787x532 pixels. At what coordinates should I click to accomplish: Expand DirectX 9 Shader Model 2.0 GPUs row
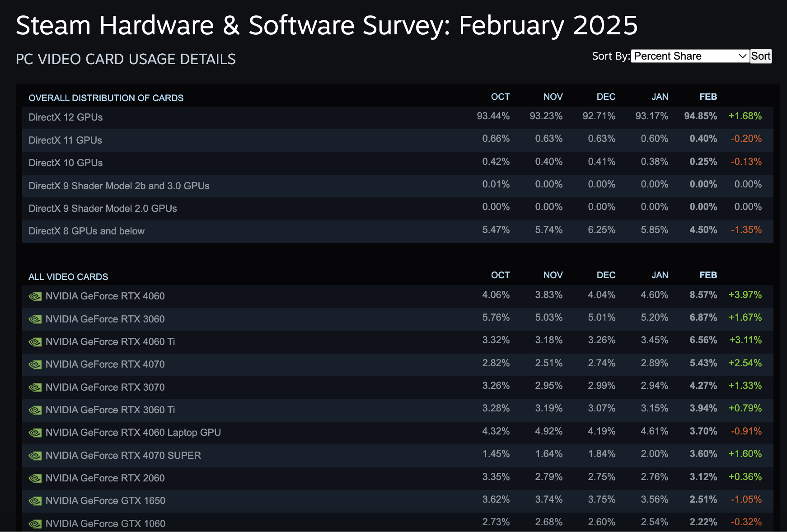(x=398, y=208)
